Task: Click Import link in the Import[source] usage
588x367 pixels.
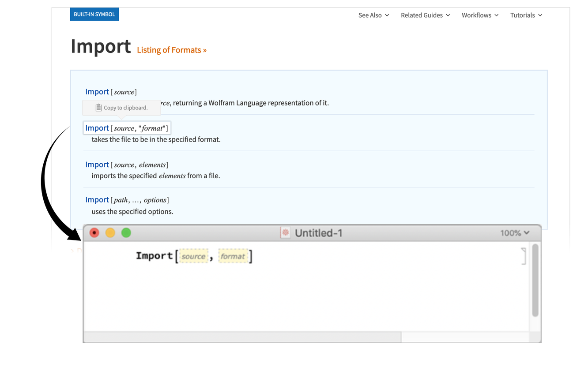Action: coord(97,92)
